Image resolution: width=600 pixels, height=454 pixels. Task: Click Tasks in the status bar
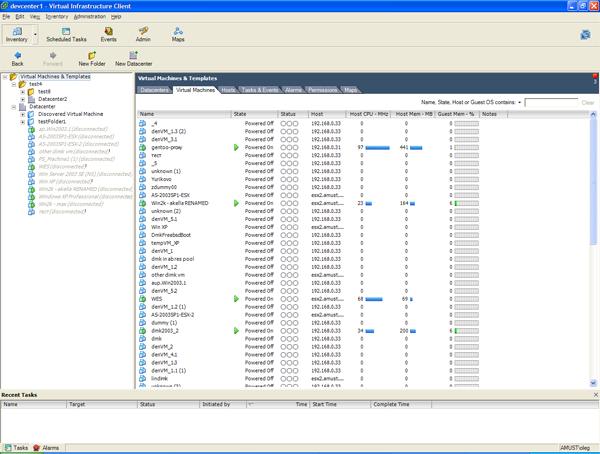[18, 448]
